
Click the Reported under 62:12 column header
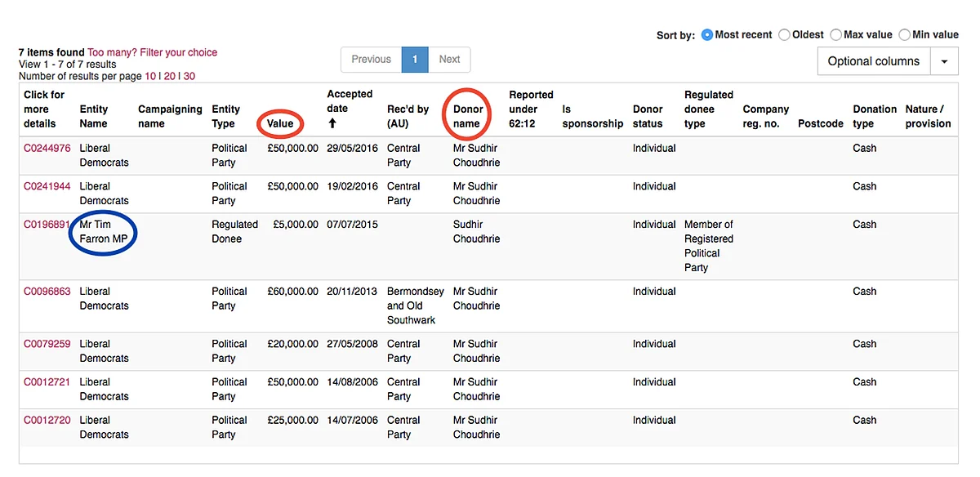click(531, 109)
